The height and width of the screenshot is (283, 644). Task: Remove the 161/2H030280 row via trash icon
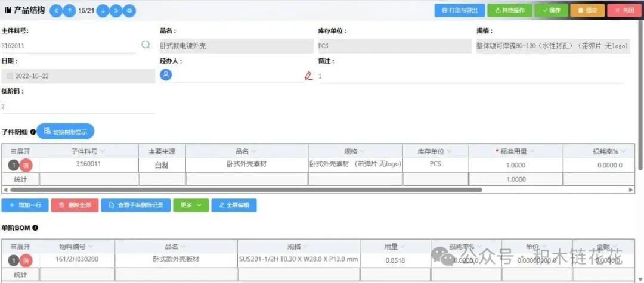click(x=26, y=260)
